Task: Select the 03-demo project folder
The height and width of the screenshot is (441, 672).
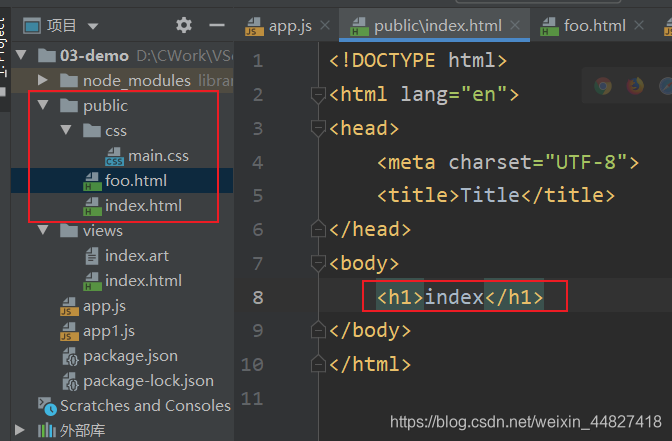Action: coord(94,56)
